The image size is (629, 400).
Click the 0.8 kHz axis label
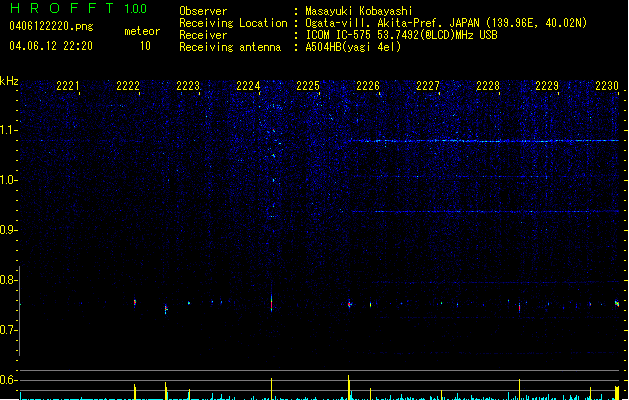click(x=8, y=280)
